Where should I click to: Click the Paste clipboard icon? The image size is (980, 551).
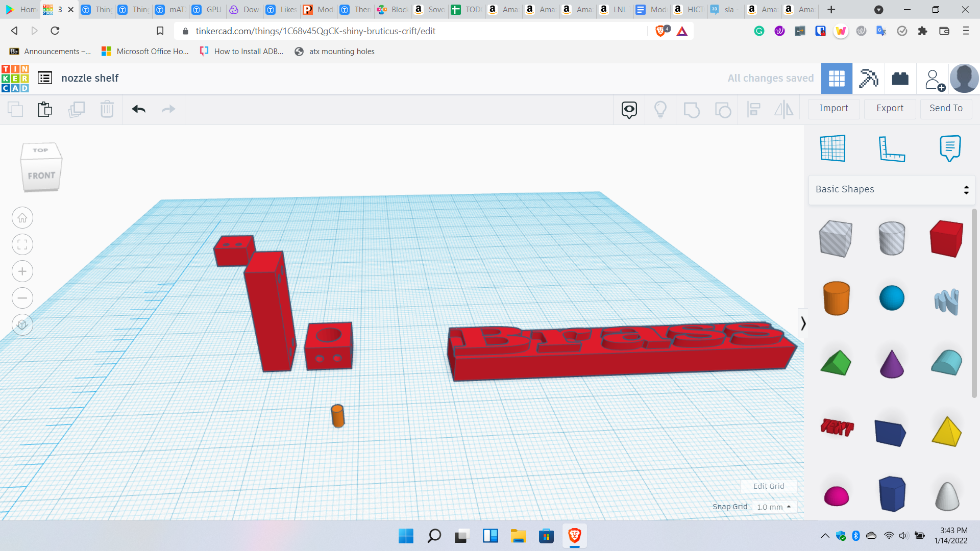click(45, 109)
